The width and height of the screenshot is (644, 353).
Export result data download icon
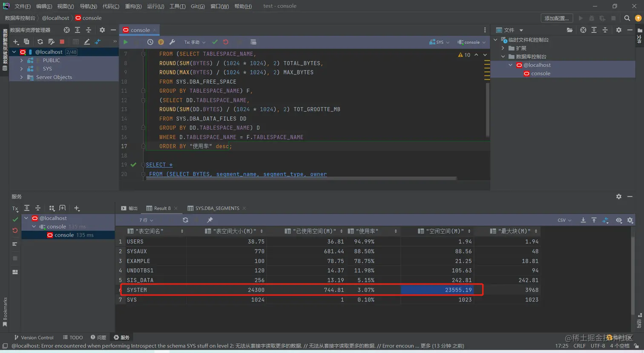click(583, 220)
